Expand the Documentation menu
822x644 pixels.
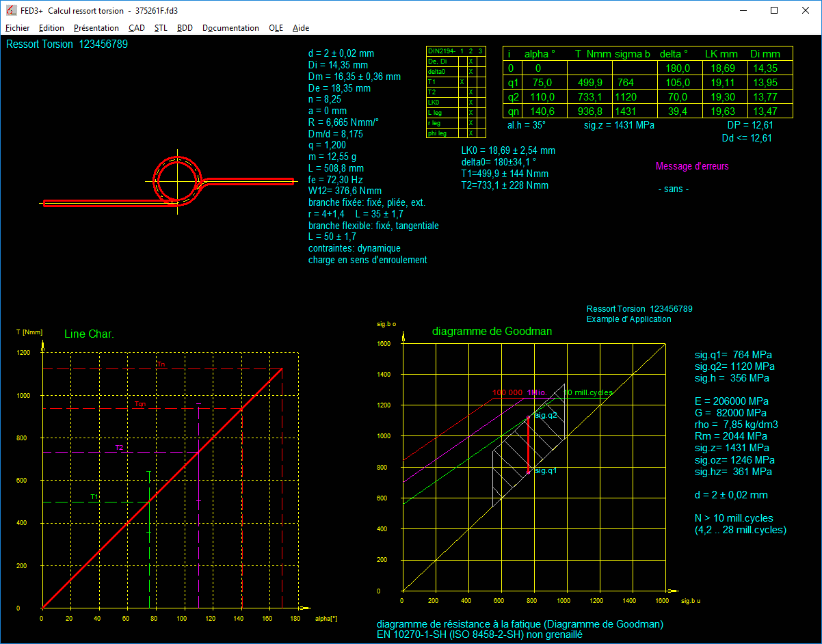tap(230, 28)
